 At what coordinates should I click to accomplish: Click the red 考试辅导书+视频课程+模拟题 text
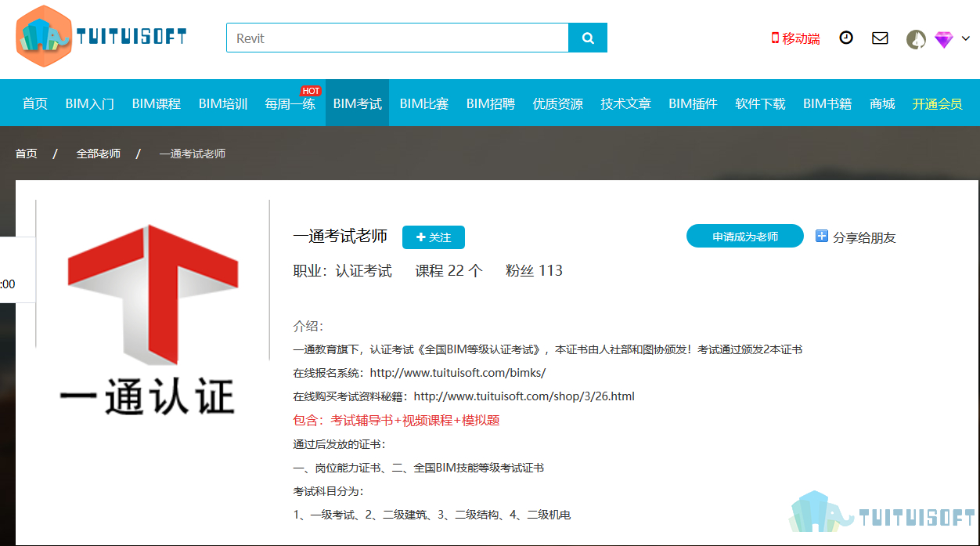[x=415, y=421]
